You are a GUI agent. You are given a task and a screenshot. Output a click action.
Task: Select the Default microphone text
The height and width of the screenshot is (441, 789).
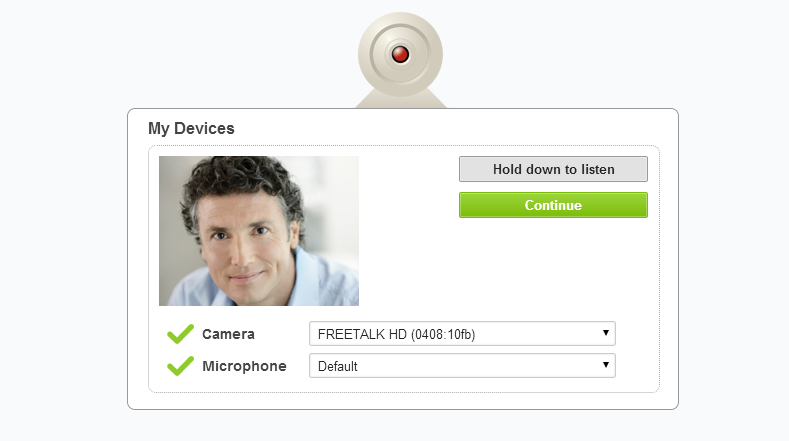pos(338,366)
